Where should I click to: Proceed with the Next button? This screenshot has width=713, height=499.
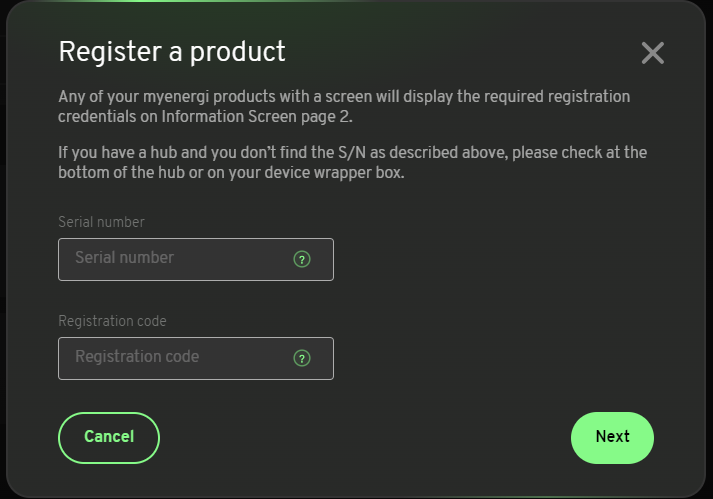[x=613, y=438]
